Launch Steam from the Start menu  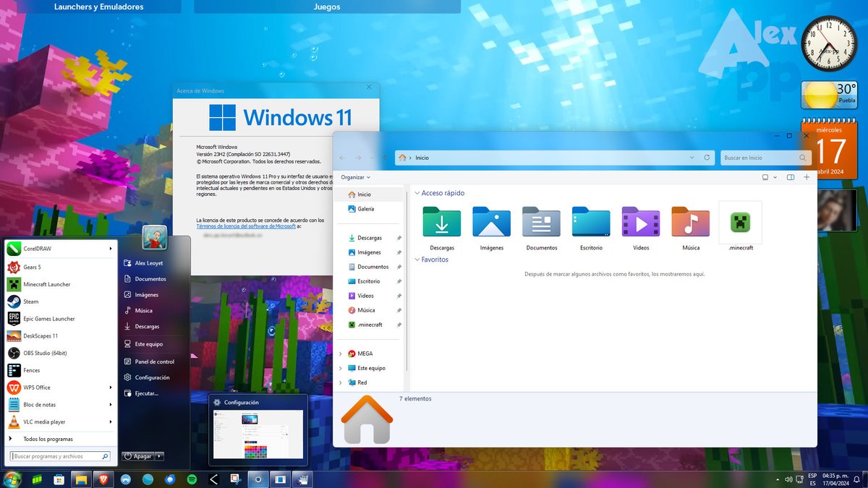pos(61,301)
